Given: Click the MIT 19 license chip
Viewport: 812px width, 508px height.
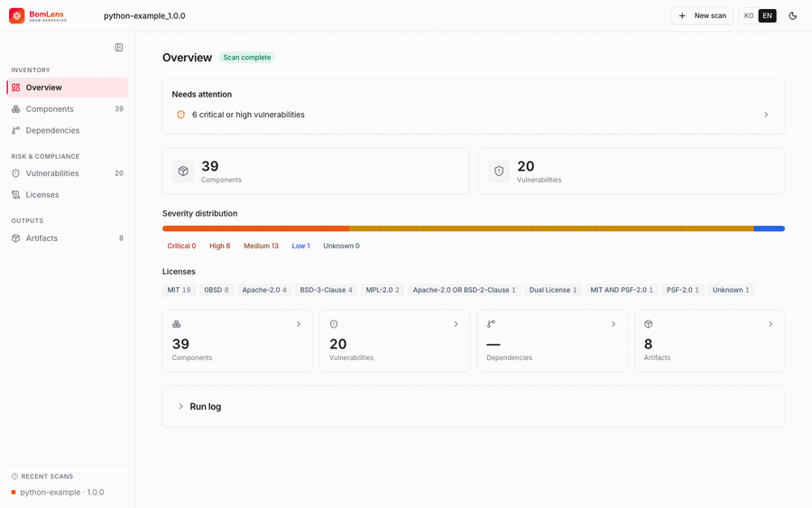Looking at the screenshot, I should (x=179, y=290).
